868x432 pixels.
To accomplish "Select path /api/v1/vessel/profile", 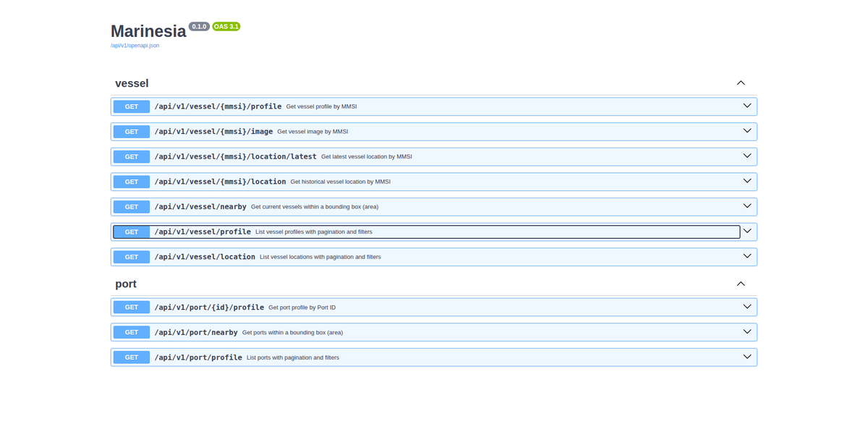I will (203, 232).
